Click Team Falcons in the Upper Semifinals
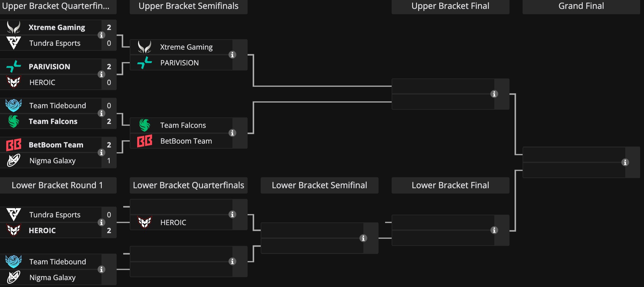 click(183, 125)
